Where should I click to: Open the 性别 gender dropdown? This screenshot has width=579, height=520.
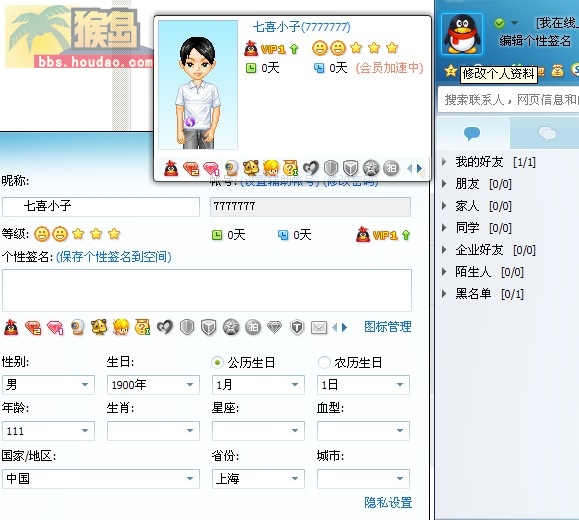[x=48, y=385]
